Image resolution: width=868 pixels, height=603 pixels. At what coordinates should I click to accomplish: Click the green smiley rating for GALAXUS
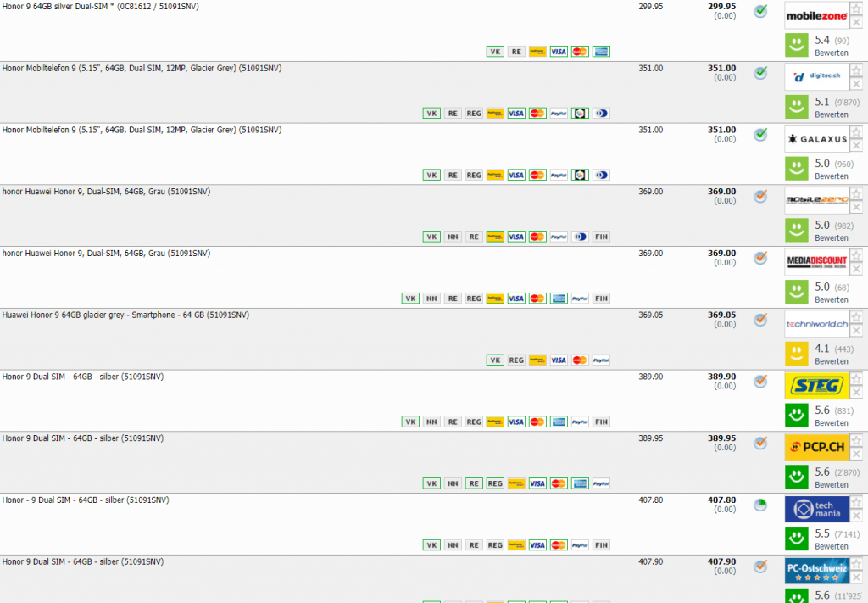coord(797,169)
